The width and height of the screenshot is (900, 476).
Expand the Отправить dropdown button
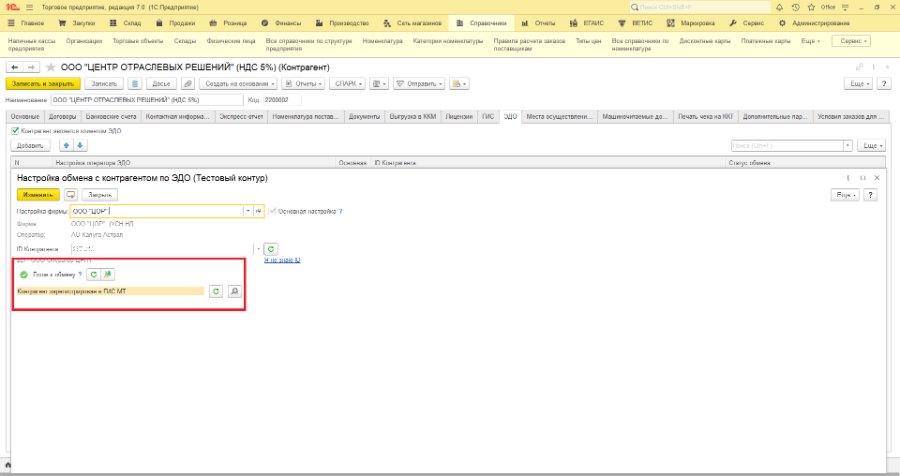(x=420, y=84)
